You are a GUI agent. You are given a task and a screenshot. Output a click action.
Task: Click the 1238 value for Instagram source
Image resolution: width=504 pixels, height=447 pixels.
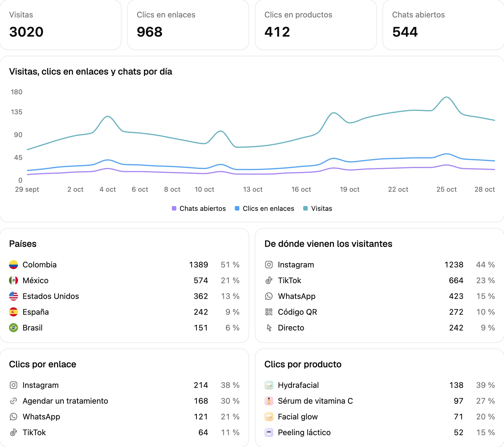click(454, 265)
